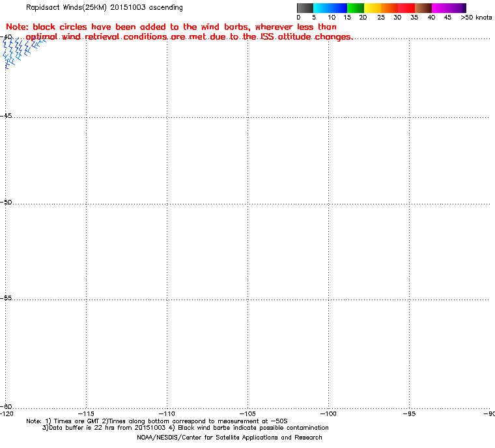Click the plot title 'Rapidscat Winds(25KM) 20151003 ascending'
The height and width of the screenshot is (448, 495).
click(104, 7)
